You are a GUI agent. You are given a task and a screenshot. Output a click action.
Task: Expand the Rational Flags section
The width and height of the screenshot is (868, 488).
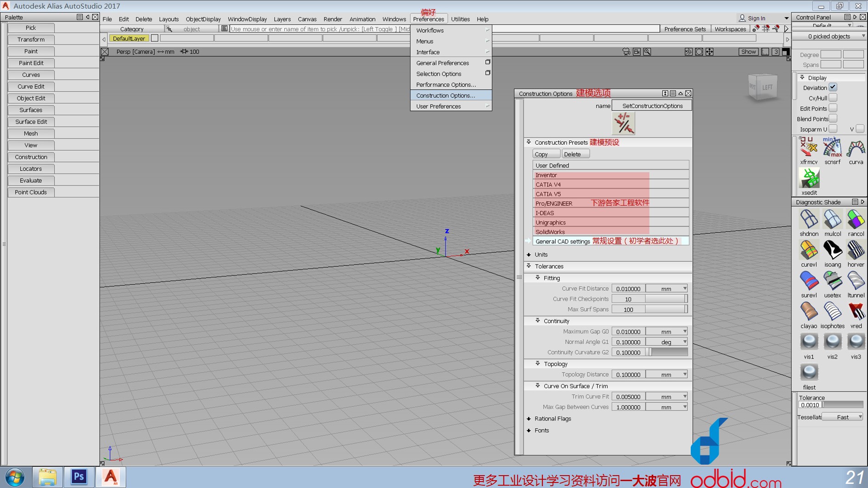point(529,419)
